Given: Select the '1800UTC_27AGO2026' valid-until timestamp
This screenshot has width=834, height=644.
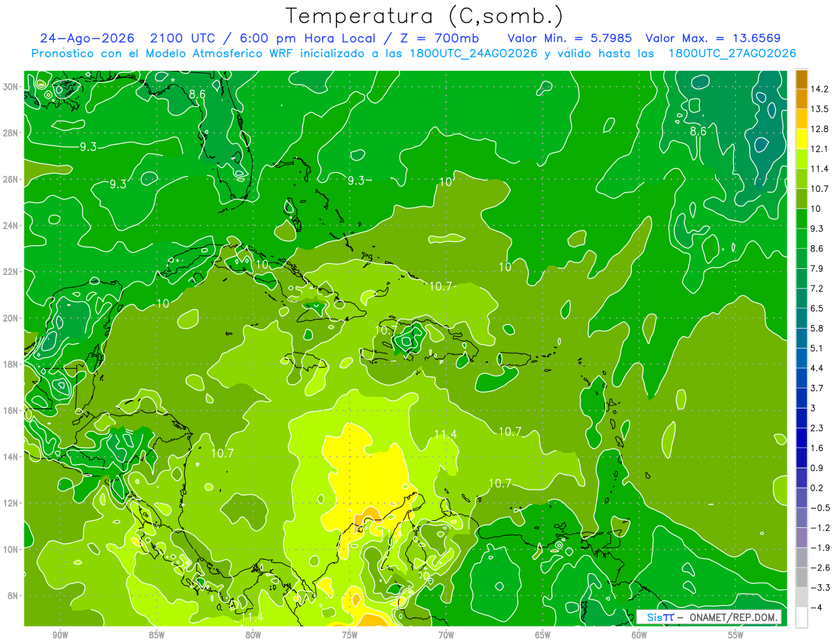Looking at the screenshot, I should coord(732,53).
